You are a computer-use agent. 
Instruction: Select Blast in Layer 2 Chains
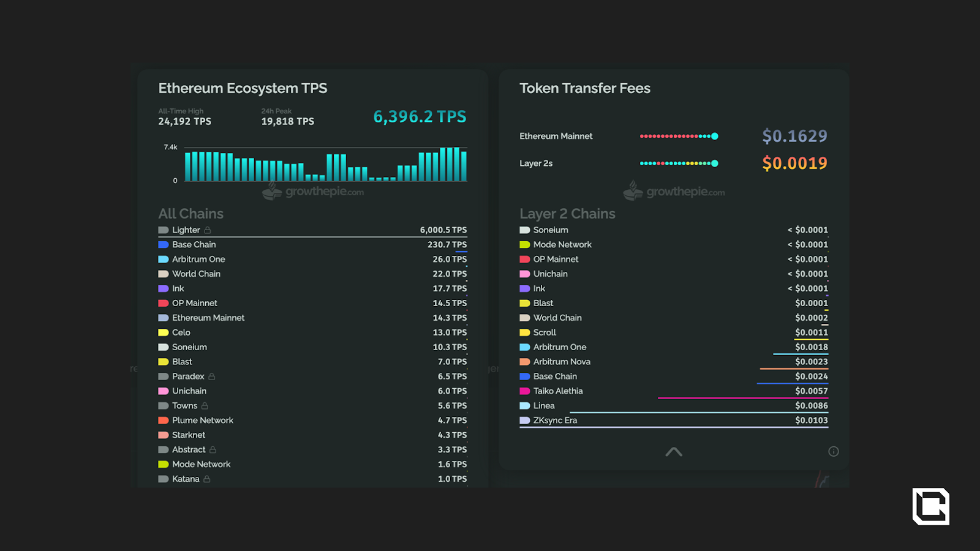pyautogui.click(x=674, y=304)
